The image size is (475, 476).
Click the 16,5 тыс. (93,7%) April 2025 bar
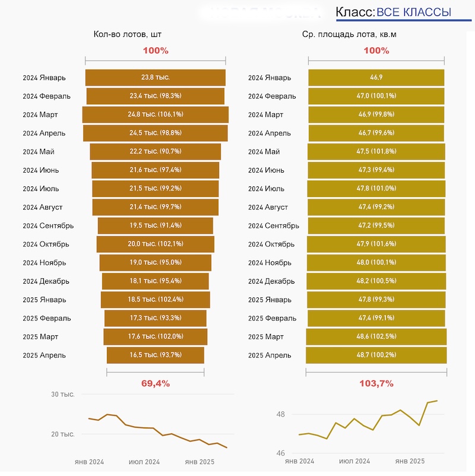tap(155, 356)
